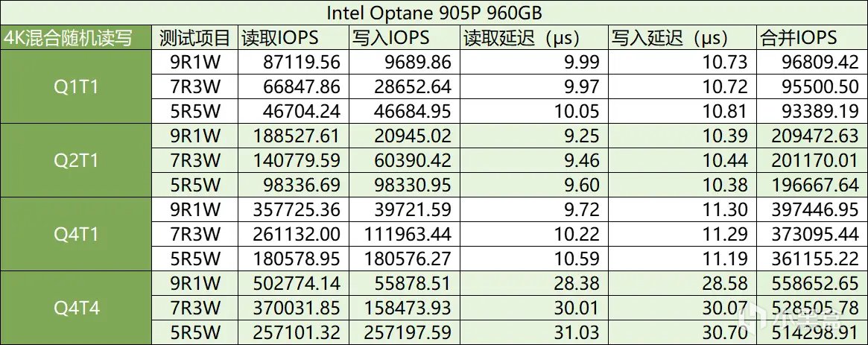Screen dimensions: 868x345
Task: Select the Q4T4 group cell
Action: click(75, 308)
